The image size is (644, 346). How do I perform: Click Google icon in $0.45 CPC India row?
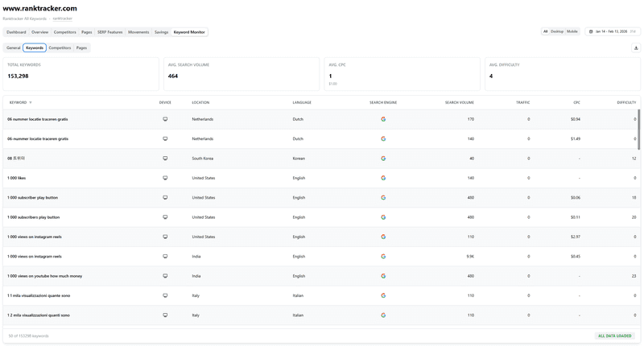(383, 257)
